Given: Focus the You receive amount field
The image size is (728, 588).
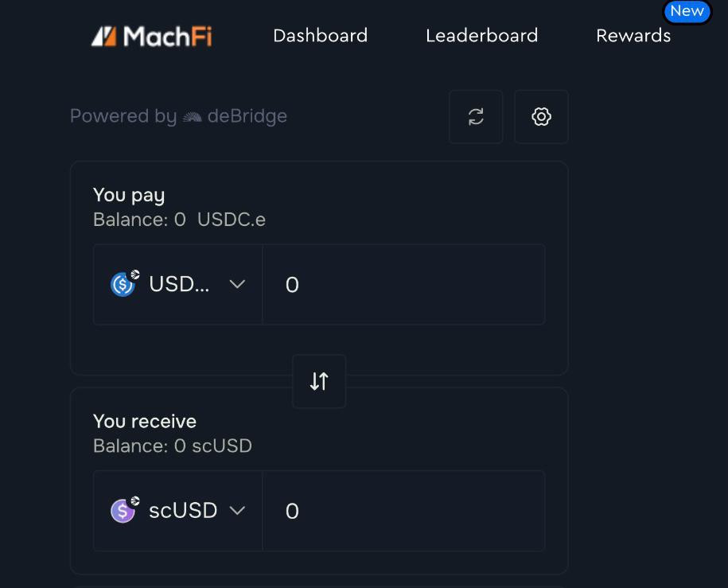Looking at the screenshot, I should point(403,511).
